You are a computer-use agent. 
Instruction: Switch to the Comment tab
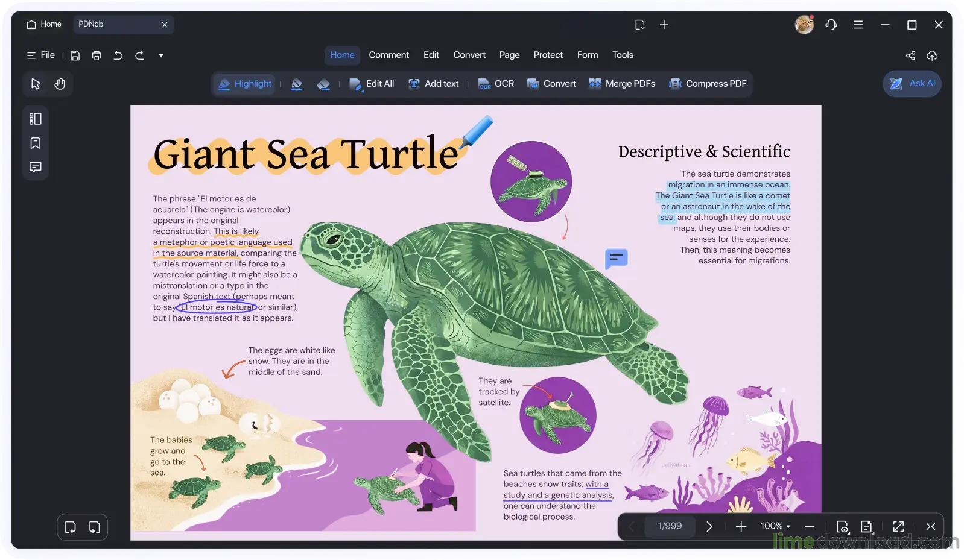click(388, 55)
